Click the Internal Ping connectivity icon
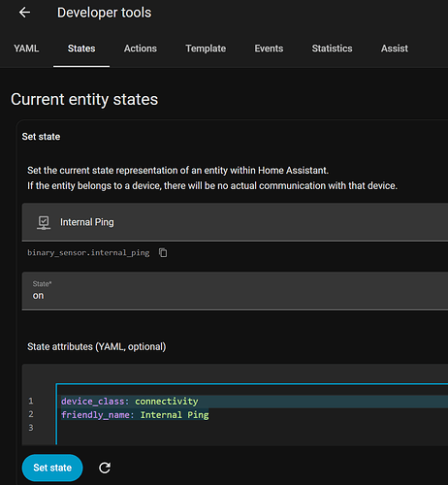 coord(44,222)
